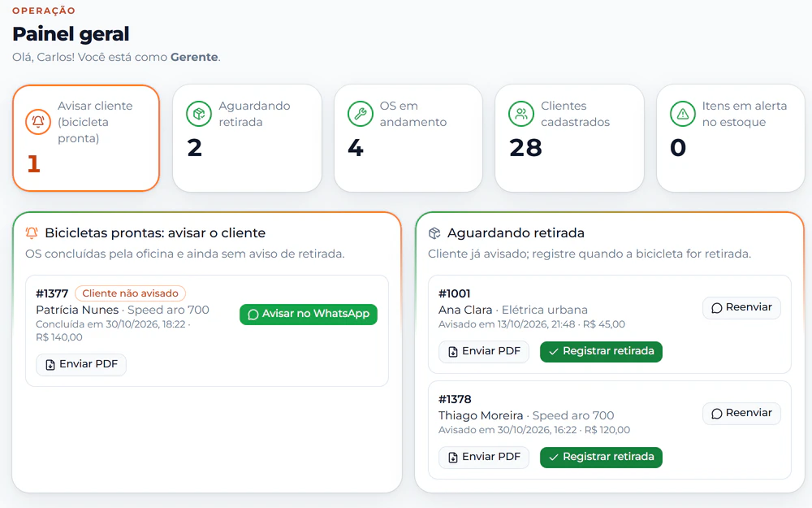812x508 pixels.
Task: Open the Itens em alerta no estoque card
Action: (731, 138)
